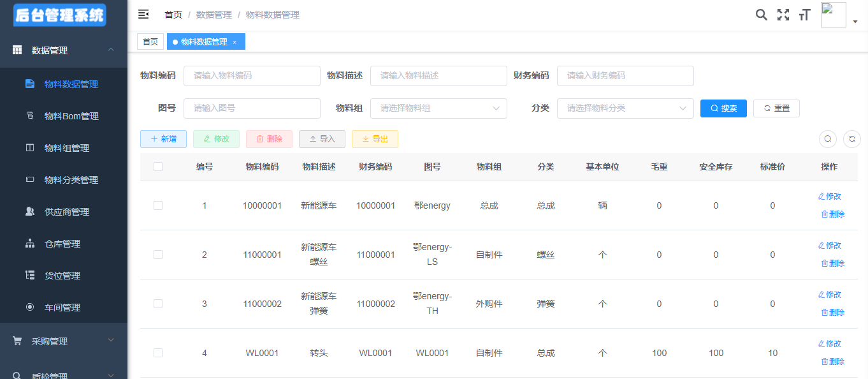Switch to the 首页 tab
This screenshot has height=379, width=868.
click(x=150, y=41)
